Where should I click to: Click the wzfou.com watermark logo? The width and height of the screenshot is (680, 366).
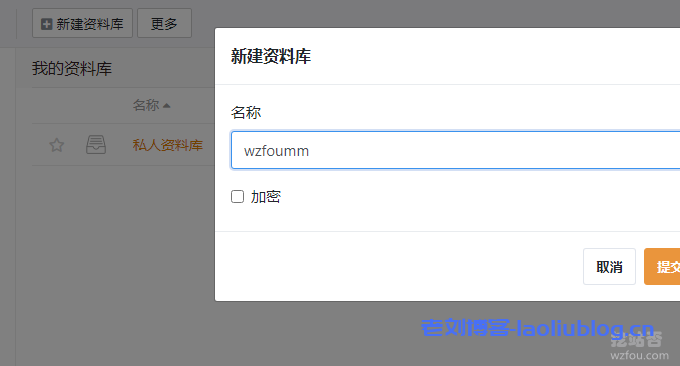(639, 347)
